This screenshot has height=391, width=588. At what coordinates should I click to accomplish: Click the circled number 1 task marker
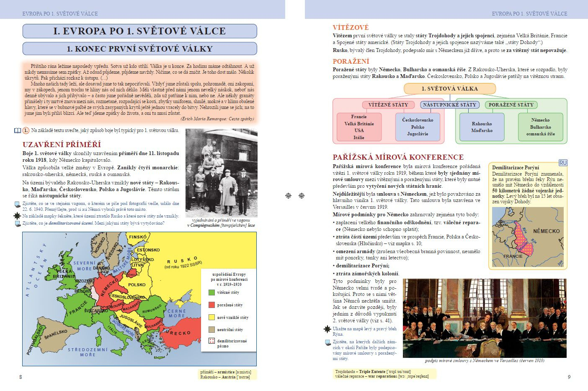tap(26, 131)
